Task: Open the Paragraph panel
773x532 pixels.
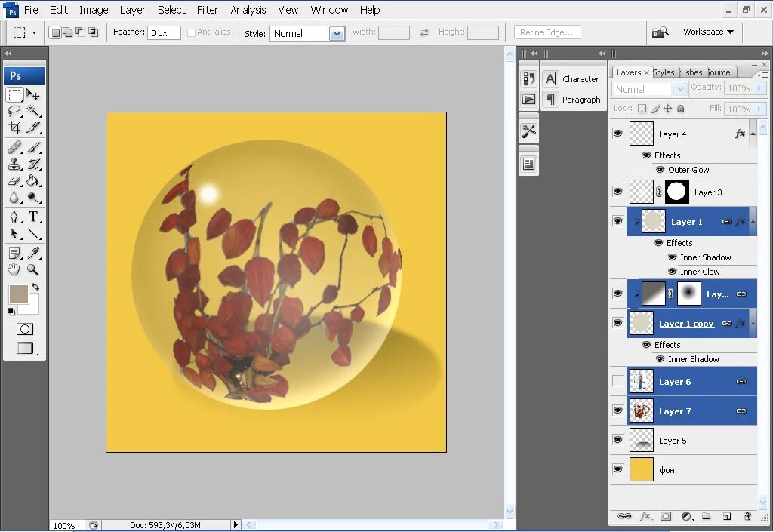Action: point(574,100)
